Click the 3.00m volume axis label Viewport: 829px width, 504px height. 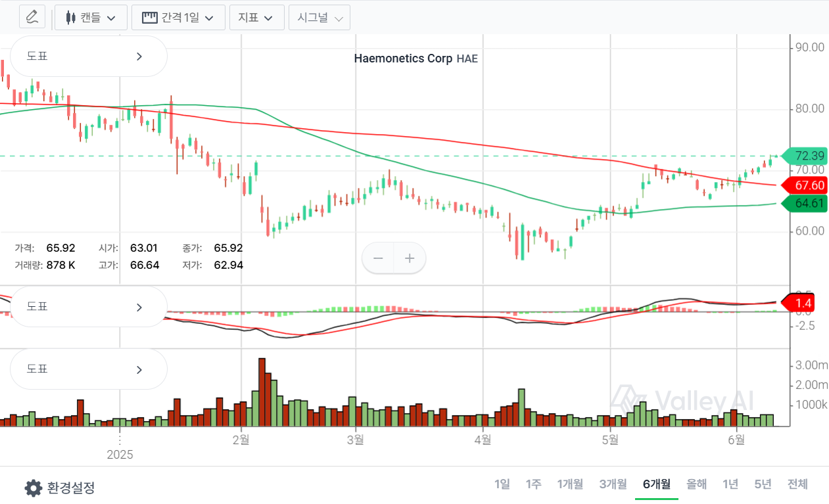pos(812,365)
